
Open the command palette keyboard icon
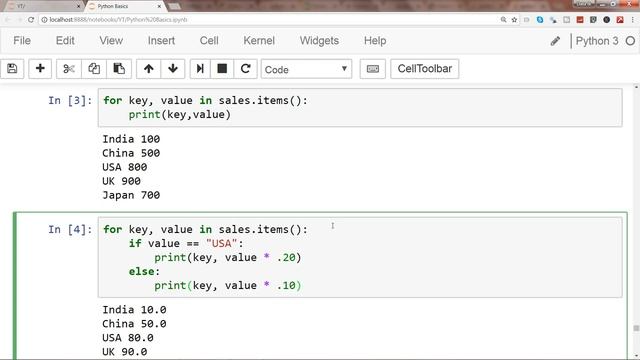pyautogui.click(x=373, y=69)
